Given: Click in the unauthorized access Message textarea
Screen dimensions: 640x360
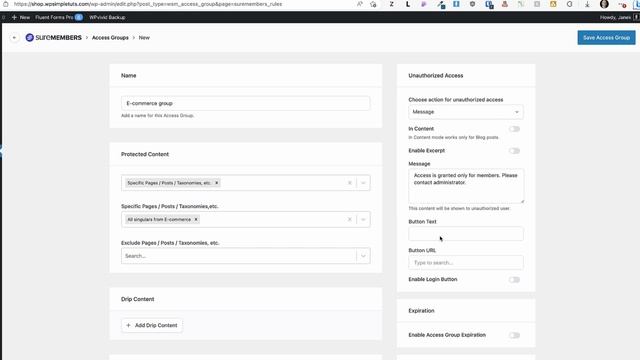Looking at the screenshot, I should 466,186.
